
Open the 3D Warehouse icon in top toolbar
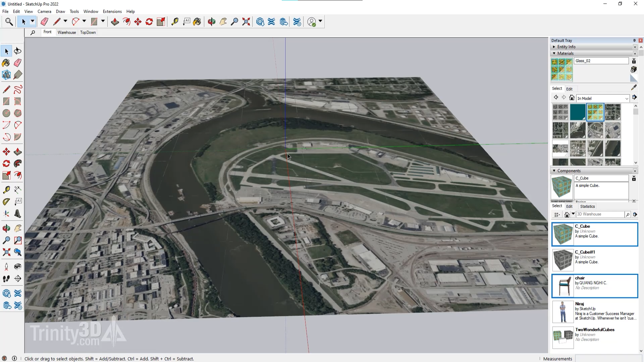260,22
